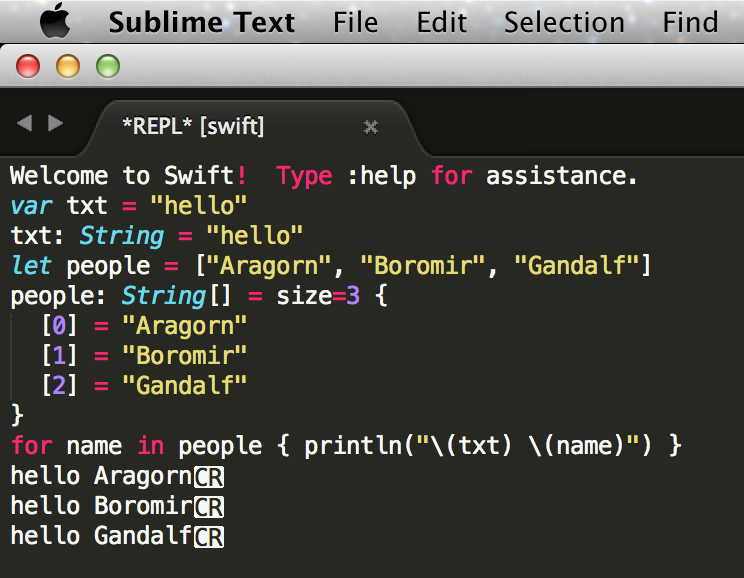
Task: Open the Selection menu
Action: (564, 22)
